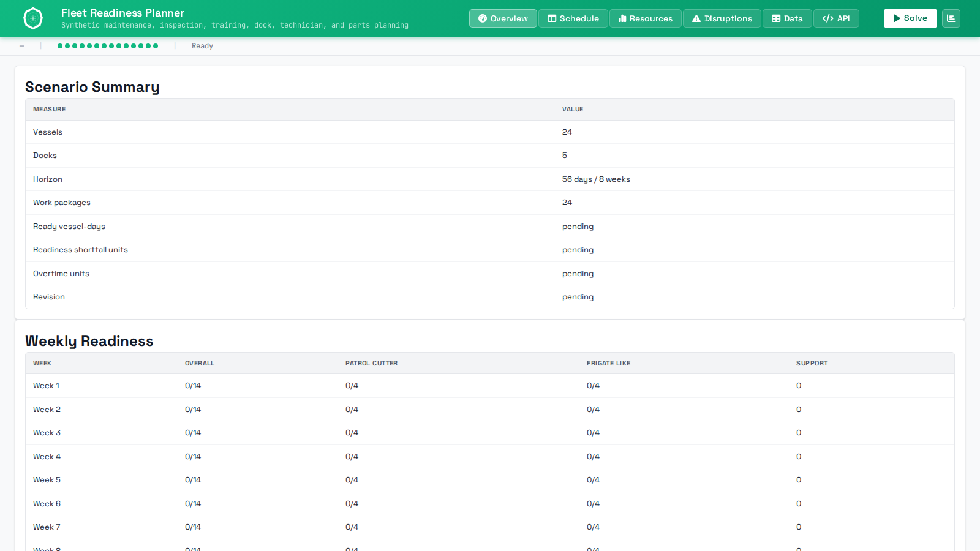Click the Data table icon
Viewport: 980px width, 551px height.
pos(776,18)
